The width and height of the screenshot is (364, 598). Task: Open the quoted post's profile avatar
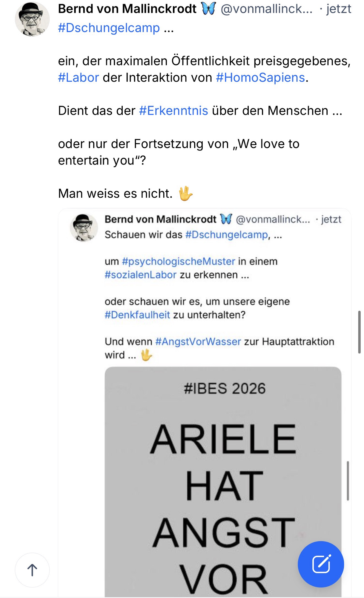[84, 228]
